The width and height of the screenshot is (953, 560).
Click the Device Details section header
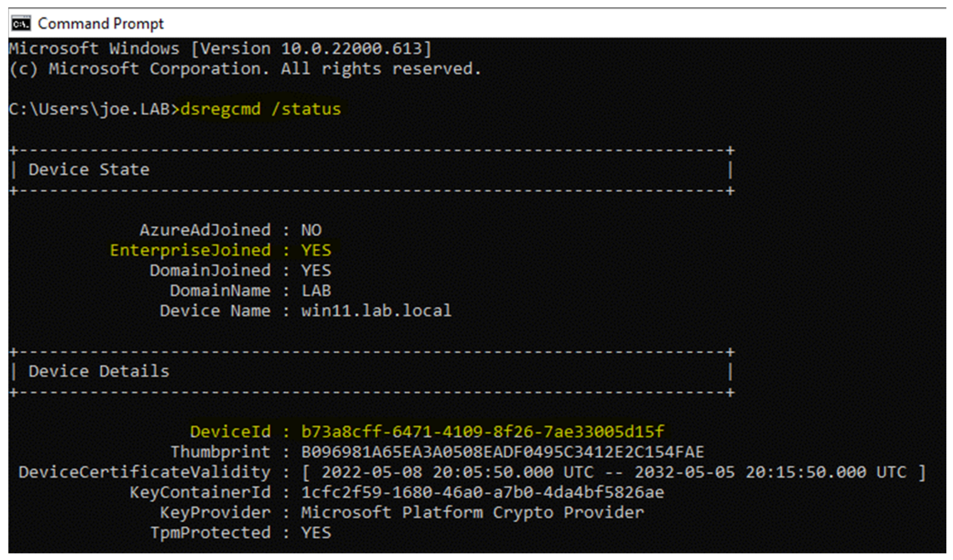pyautogui.click(x=99, y=372)
